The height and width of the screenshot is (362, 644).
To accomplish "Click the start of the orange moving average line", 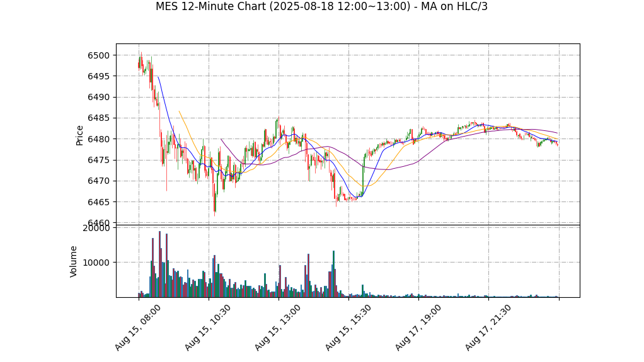I will [179, 111].
